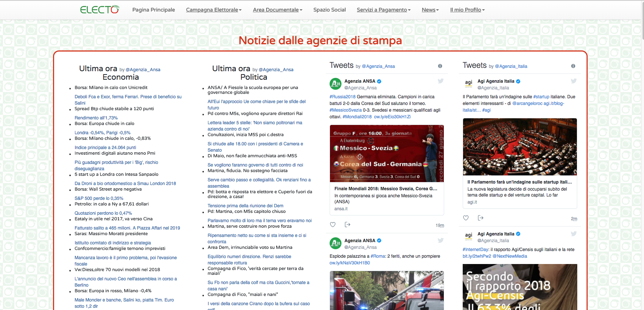Click the agi avatar on the #InternetDay tweet
This screenshot has height=310, width=644.
(469, 237)
